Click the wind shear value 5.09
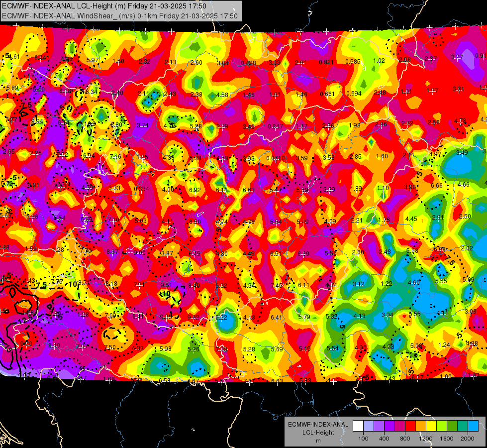Viewport: 487px width, 448px height. 469,279
